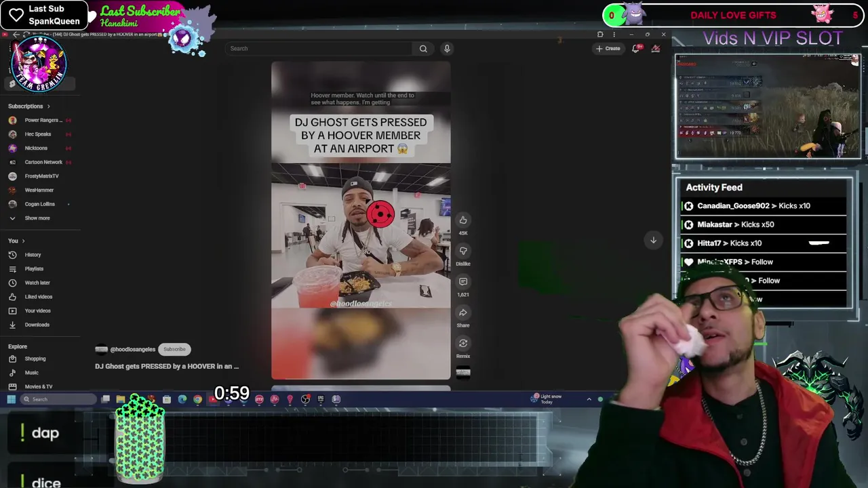Show hidden system tray icons
The image size is (868, 488).
pyautogui.click(x=589, y=399)
